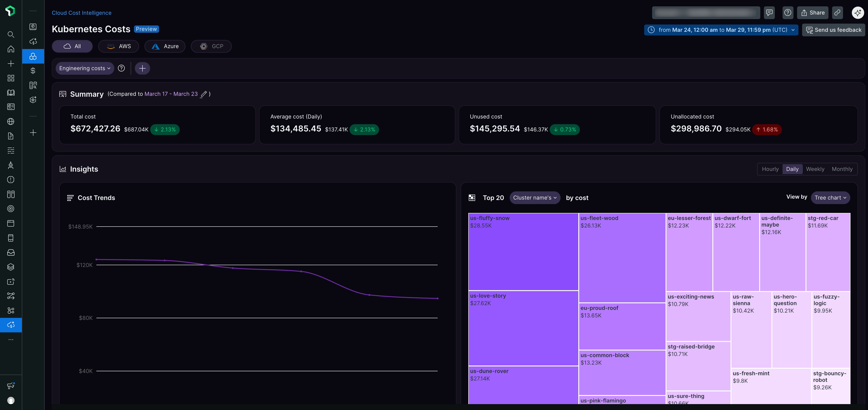
Task: Click the us-common-block cluster tile
Action: pos(622,372)
